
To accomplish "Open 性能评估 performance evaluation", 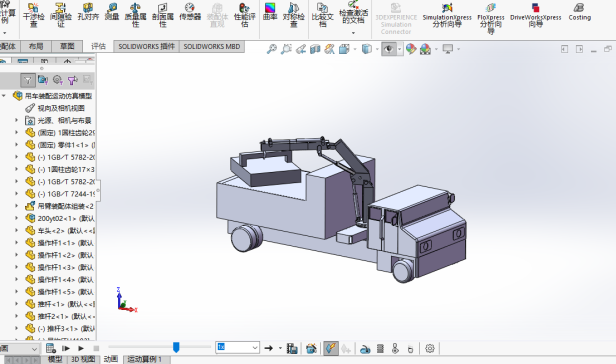I will click(244, 15).
